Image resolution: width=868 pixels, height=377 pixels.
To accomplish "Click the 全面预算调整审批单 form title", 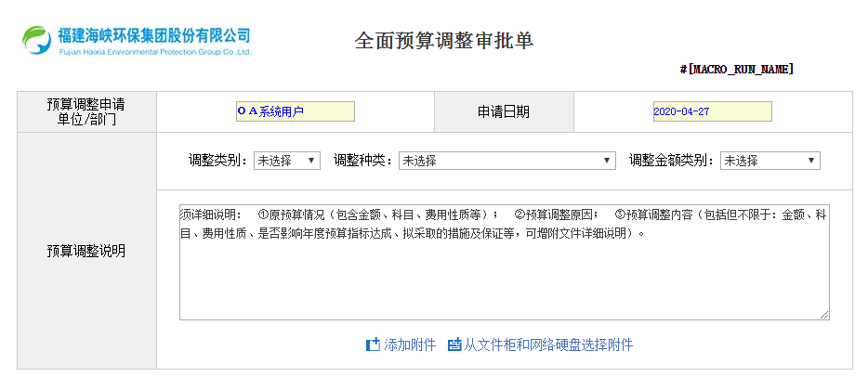I will click(444, 41).
